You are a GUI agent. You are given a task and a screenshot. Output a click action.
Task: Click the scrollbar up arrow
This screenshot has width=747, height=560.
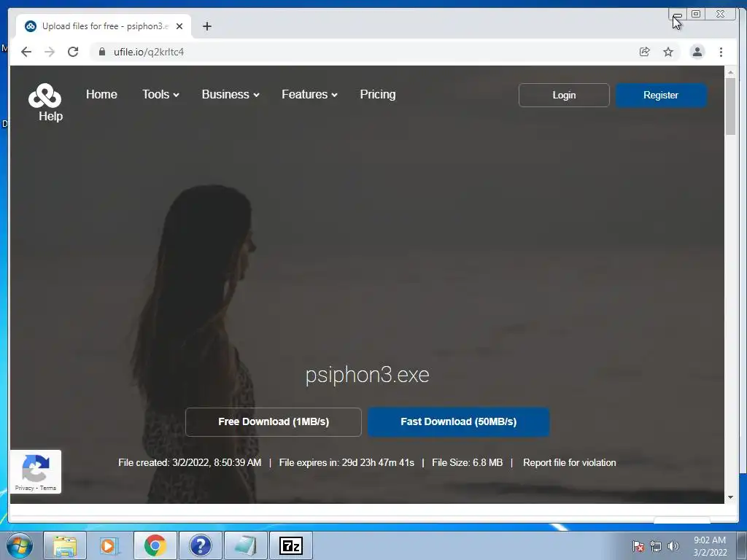click(x=730, y=72)
